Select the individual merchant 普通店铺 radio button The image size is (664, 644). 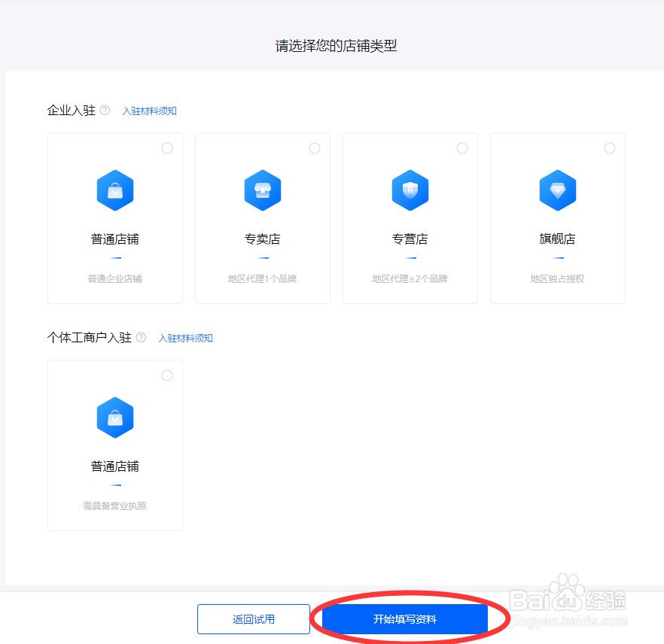tap(167, 375)
